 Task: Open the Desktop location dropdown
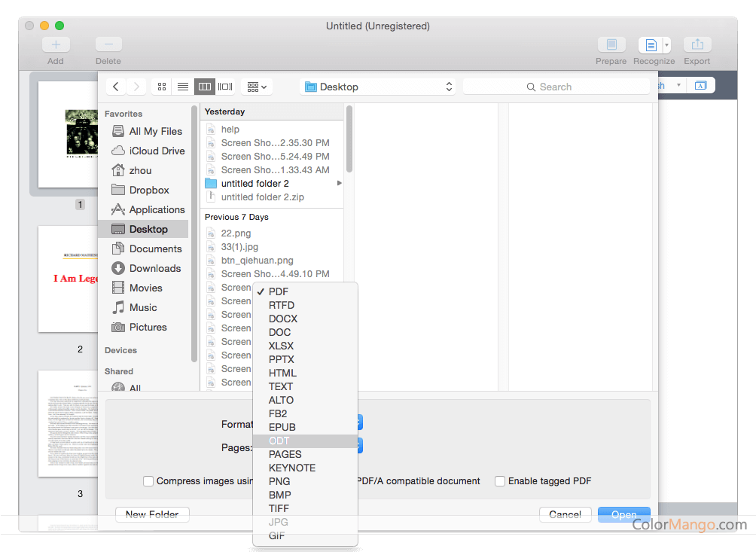click(378, 87)
